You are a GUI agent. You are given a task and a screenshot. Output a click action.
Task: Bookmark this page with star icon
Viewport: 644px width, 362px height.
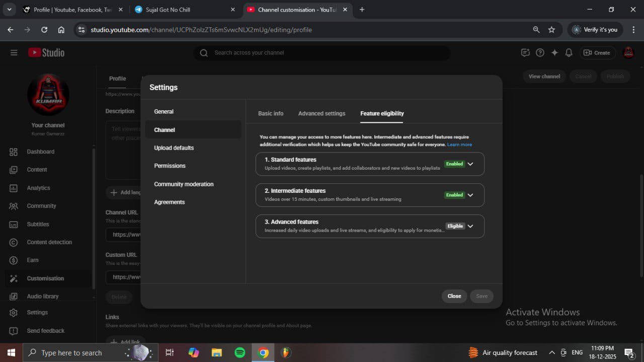pos(551,30)
